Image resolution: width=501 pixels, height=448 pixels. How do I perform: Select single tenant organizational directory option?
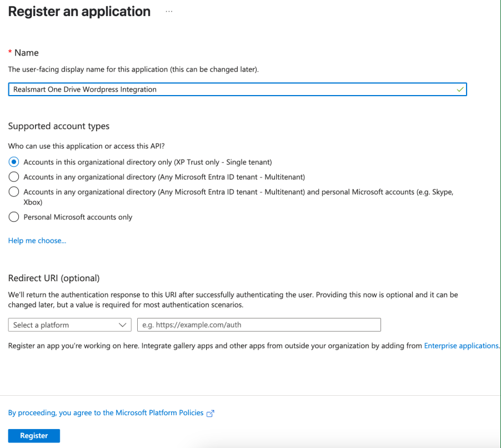point(14,162)
